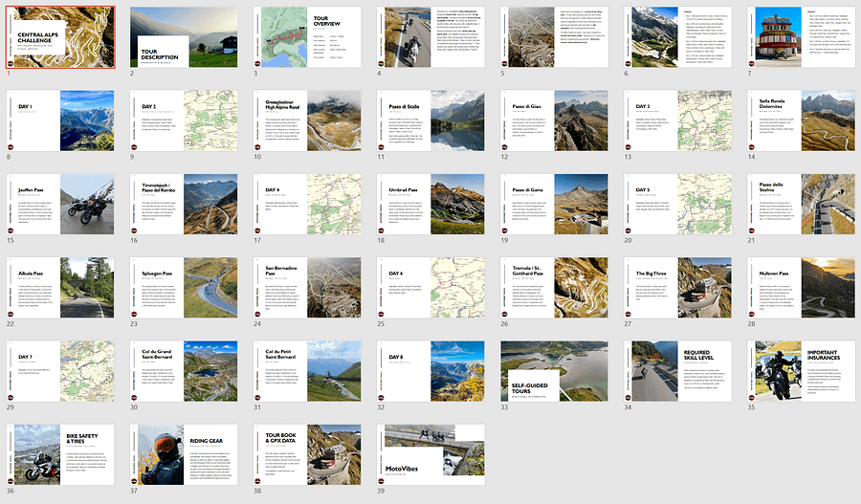The height and width of the screenshot is (504, 861).
Task: Select slide 1 Central Alps Challenge thumbnail
Action: click(60, 37)
